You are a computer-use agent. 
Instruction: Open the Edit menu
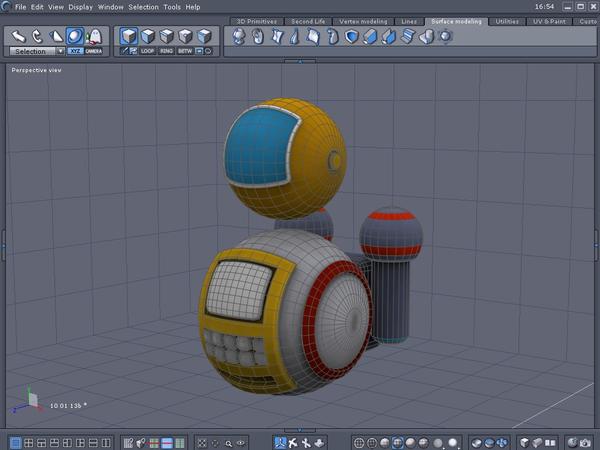pos(37,7)
